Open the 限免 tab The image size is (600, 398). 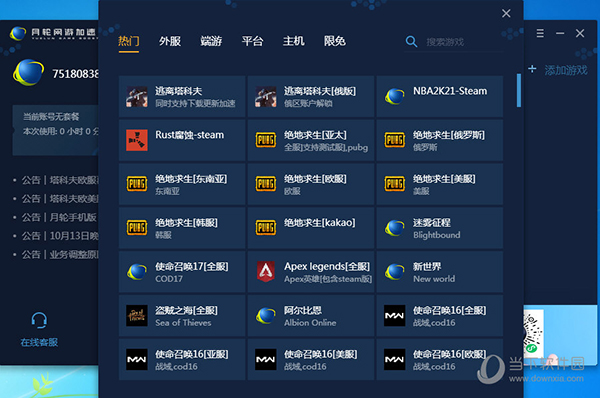click(x=335, y=41)
